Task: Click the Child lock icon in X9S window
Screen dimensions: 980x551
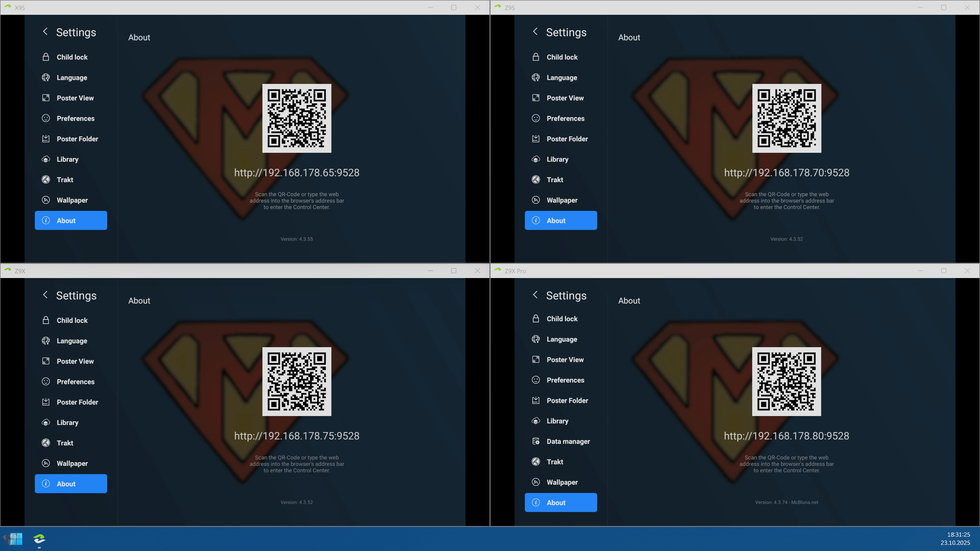Action: click(46, 57)
